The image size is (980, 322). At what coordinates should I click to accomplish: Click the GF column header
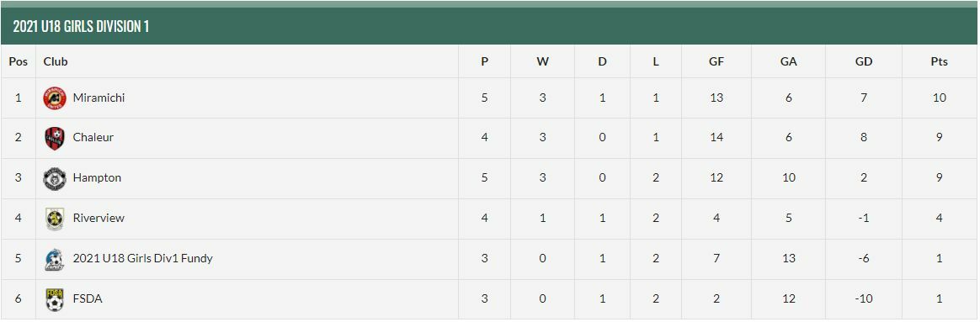716,61
